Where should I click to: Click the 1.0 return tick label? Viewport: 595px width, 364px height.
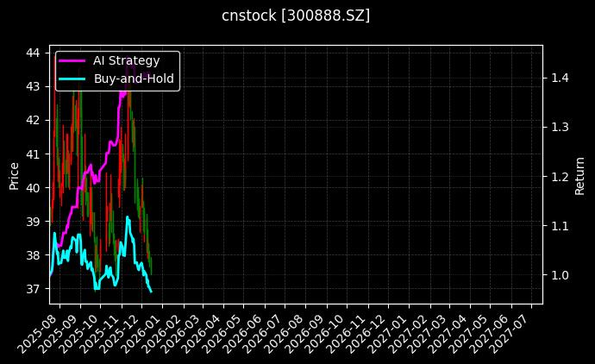coord(560,275)
